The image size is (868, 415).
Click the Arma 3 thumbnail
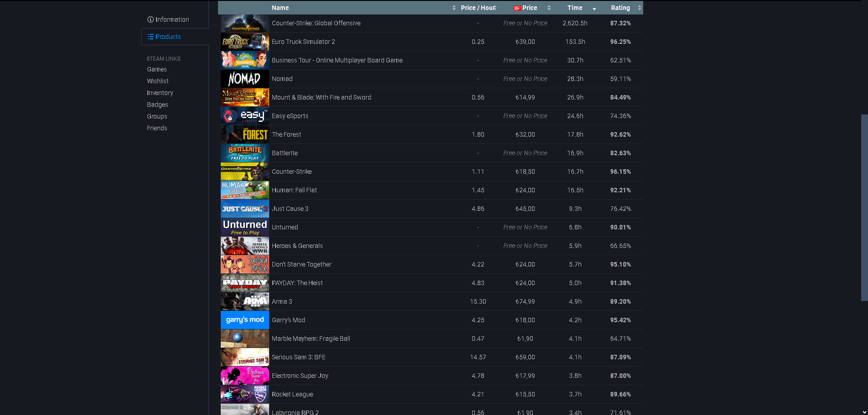245,301
